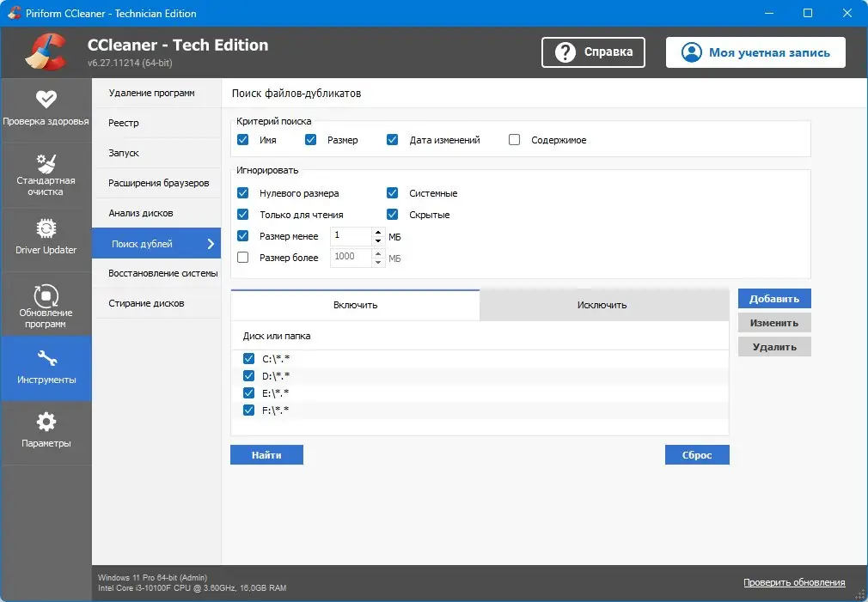This screenshot has width=868, height=602.
Task: Toggle the Только для чтения checkbox
Action: click(x=242, y=214)
